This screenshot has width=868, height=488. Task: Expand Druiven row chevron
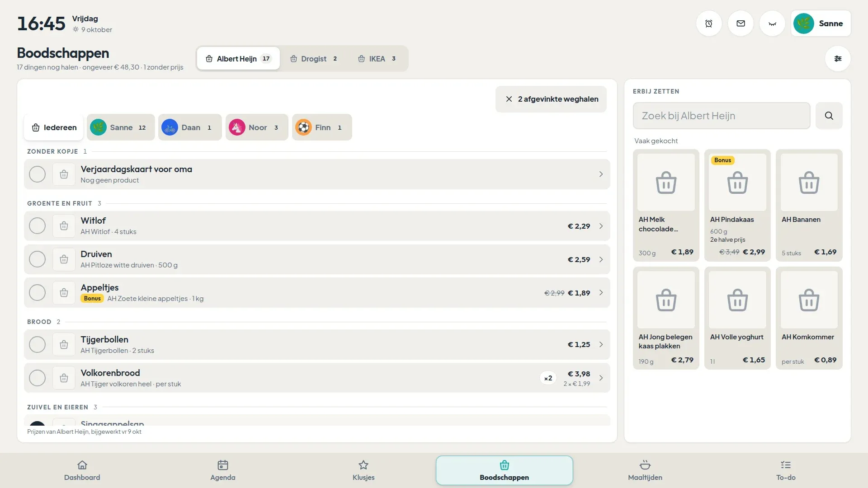coord(601,259)
